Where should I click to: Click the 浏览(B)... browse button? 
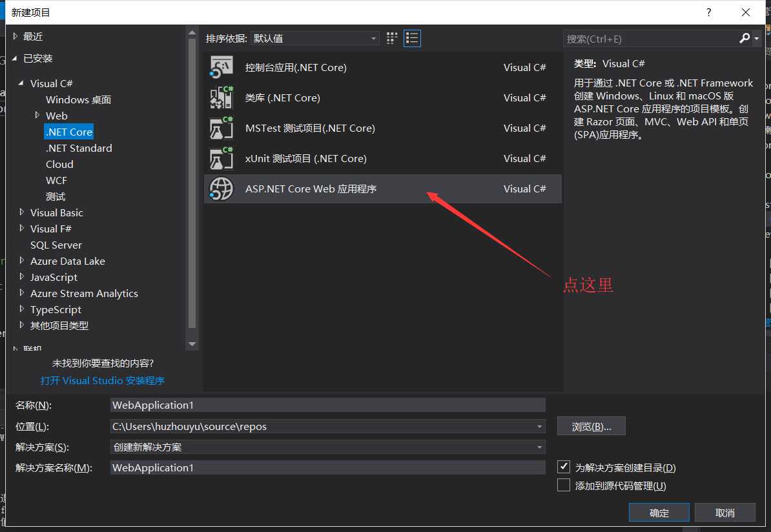591,426
